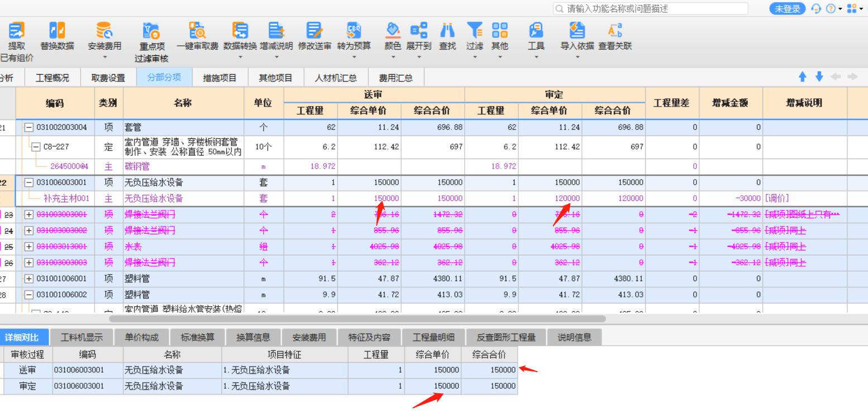The image size is (868, 419).
Task: Collapse the C8-227 quota row
Action: [x=36, y=147]
